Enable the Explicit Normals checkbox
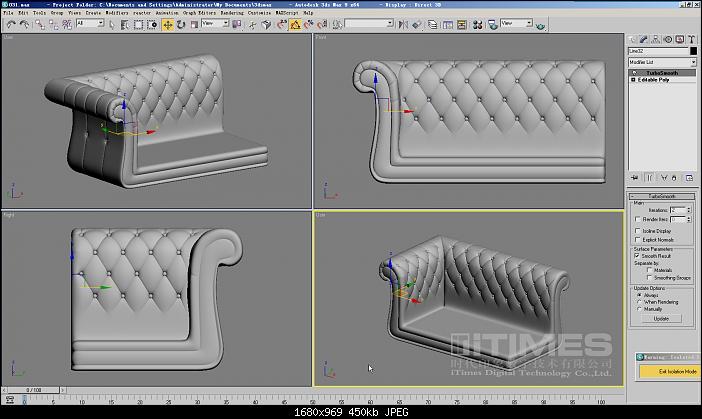This screenshot has height=419, width=702. [x=638, y=239]
